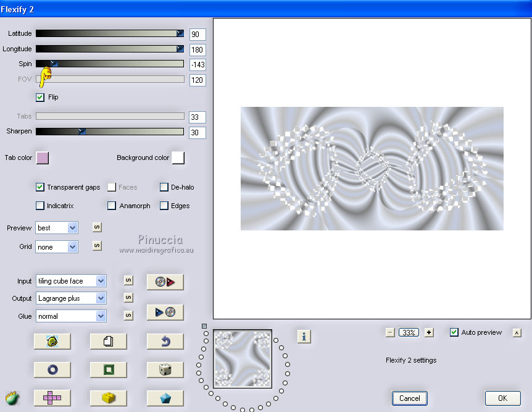
Task: Click the OK button
Action: point(502,398)
